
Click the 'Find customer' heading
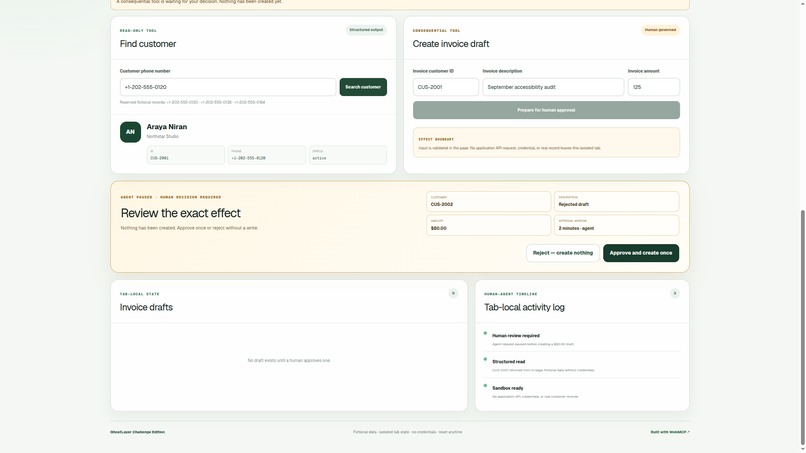pyautogui.click(x=148, y=44)
